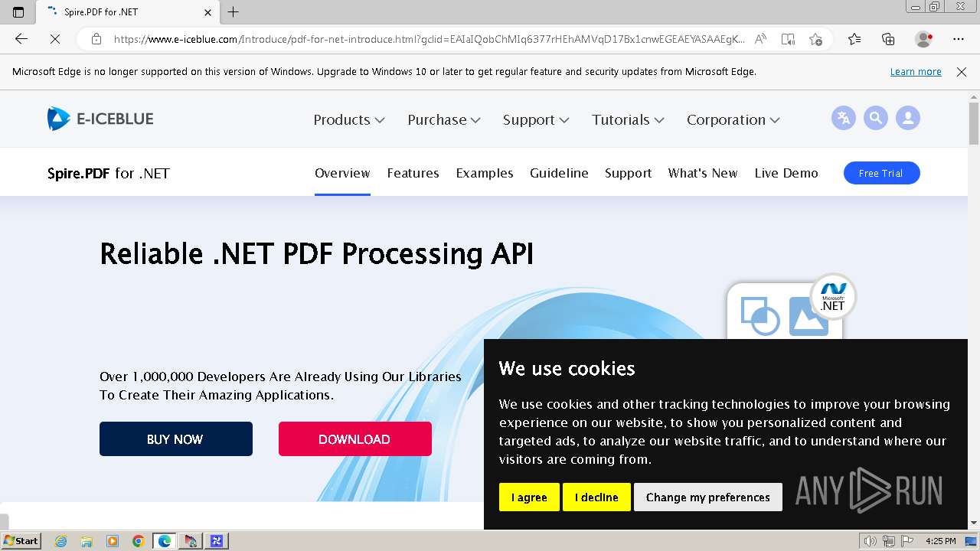The width and height of the screenshot is (980, 551).
Task: Open the Edge tab actions menu icon
Action: click(18, 11)
